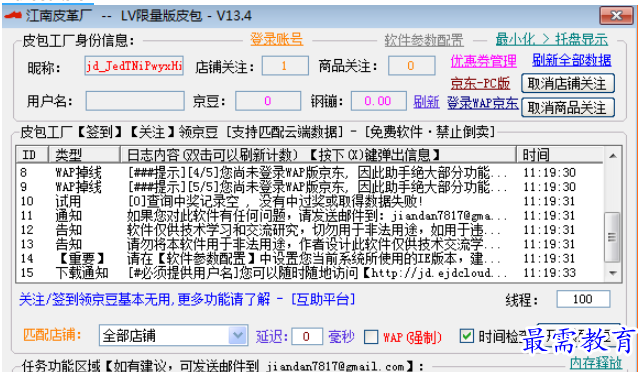The height and width of the screenshot is (372, 644).
Task: Select log row 13 告知
Action: [x=310, y=244]
